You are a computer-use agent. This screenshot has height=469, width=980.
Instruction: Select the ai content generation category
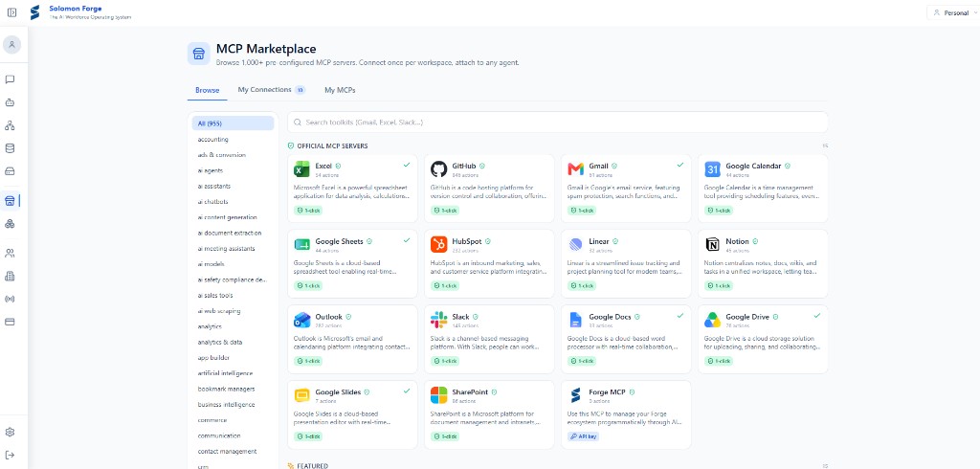click(233, 217)
